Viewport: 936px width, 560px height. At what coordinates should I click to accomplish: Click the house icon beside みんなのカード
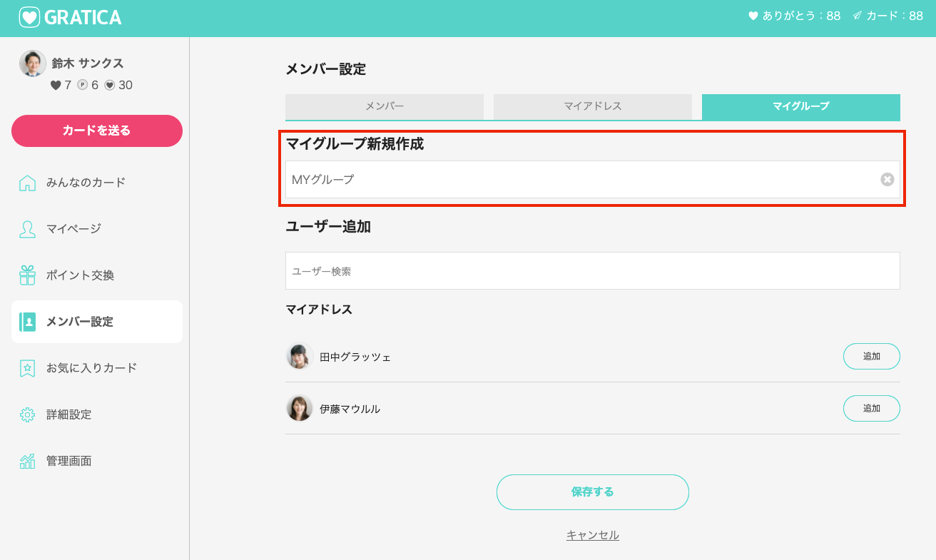pos(27,183)
